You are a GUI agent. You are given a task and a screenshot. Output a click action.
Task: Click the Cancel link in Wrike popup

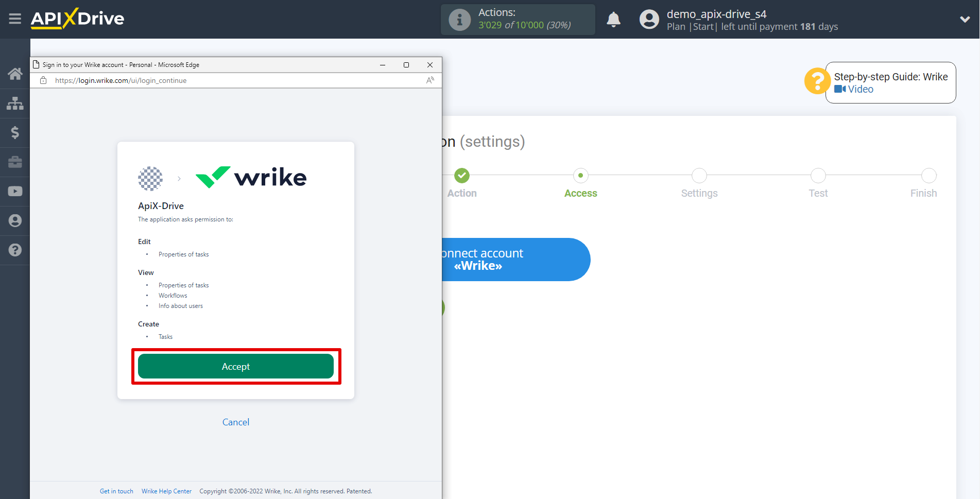tap(236, 422)
